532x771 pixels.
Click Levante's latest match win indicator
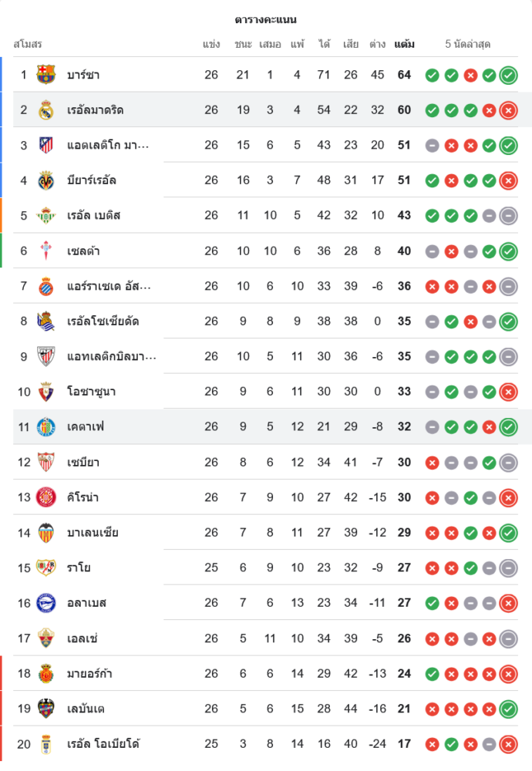pyautogui.click(x=508, y=709)
